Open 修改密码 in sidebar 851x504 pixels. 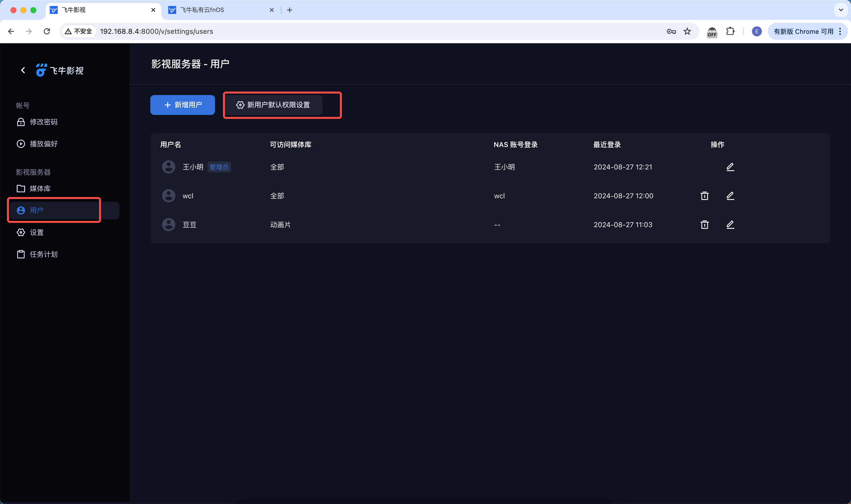coord(44,122)
